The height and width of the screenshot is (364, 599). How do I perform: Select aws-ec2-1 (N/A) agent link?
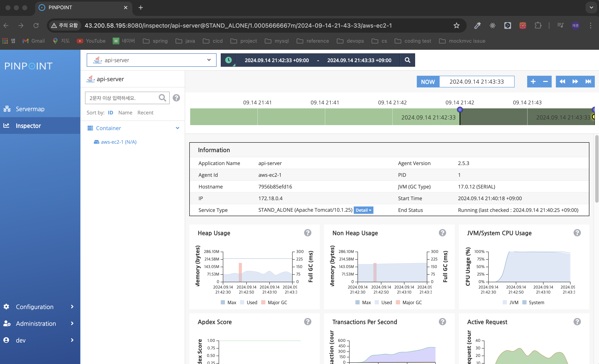pyautogui.click(x=119, y=142)
